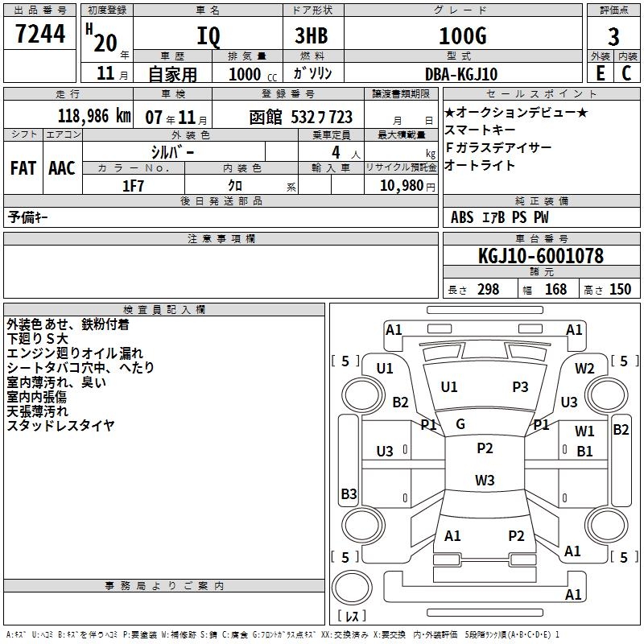Select the interior rating C

(x=626, y=73)
